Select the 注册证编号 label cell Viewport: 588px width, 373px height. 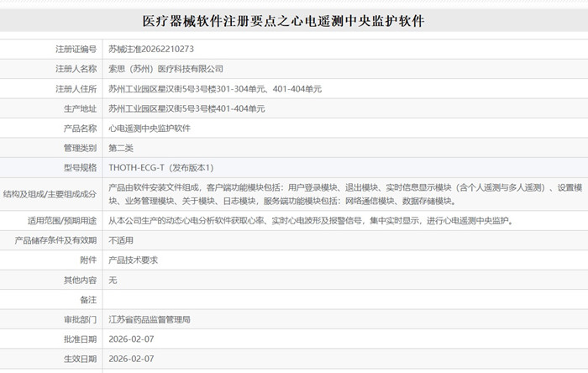(76, 49)
